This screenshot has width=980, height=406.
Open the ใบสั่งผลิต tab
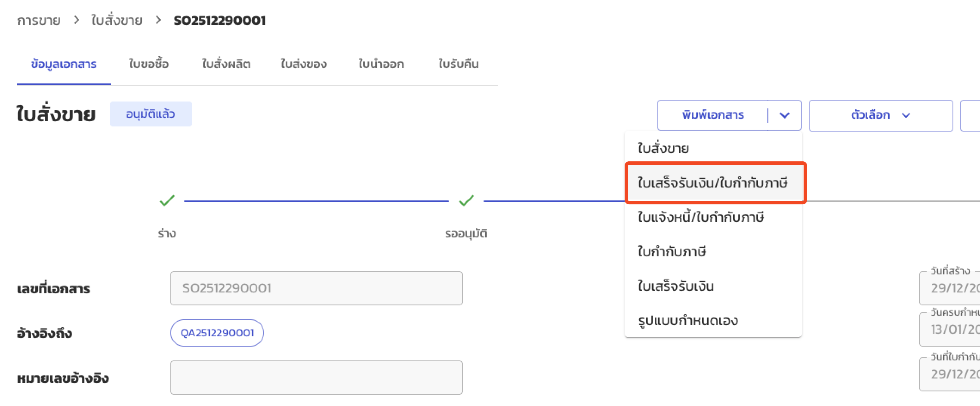(226, 64)
